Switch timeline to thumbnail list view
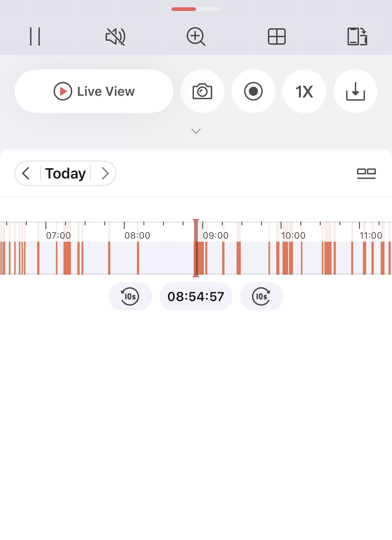Image resolution: width=392 pixels, height=540 pixels. pos(366,173)
